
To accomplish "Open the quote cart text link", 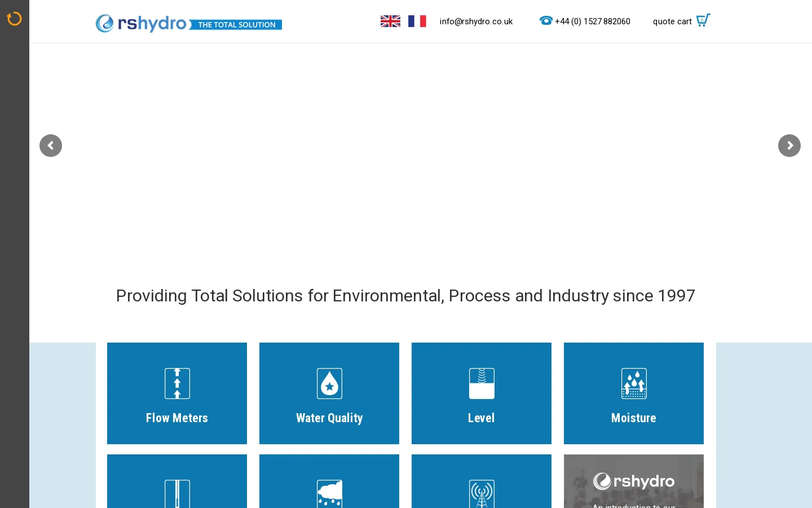I will [672, 21].
